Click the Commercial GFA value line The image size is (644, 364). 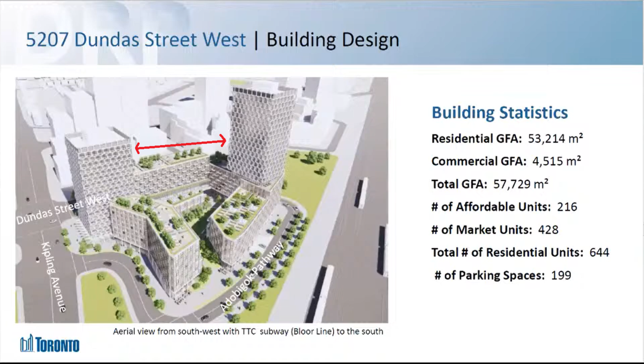pos(506,161)
